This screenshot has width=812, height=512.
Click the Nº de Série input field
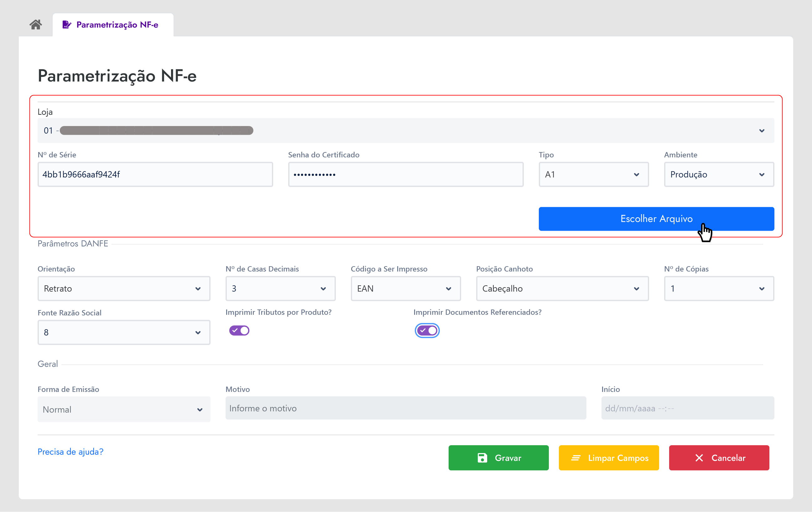(x=155, y=175)
